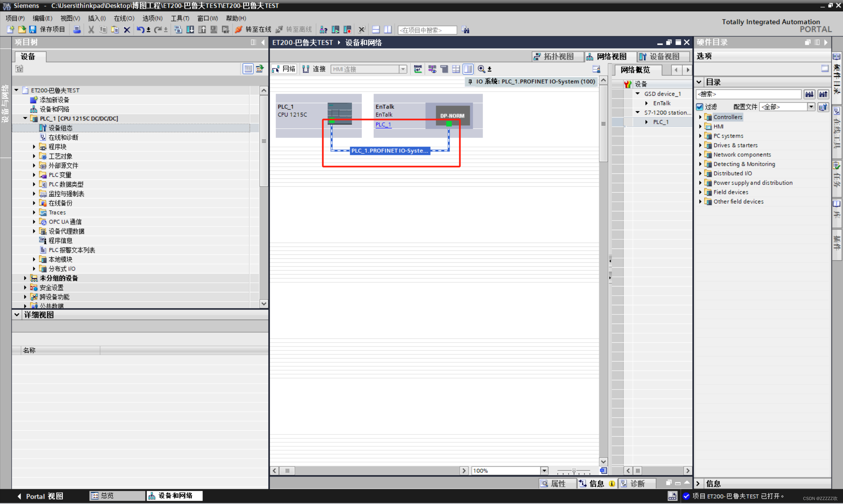Select PLC_1.PROFINET IO-System label
This screenshot has height=504, width=843.
click(x=390, y=150)
